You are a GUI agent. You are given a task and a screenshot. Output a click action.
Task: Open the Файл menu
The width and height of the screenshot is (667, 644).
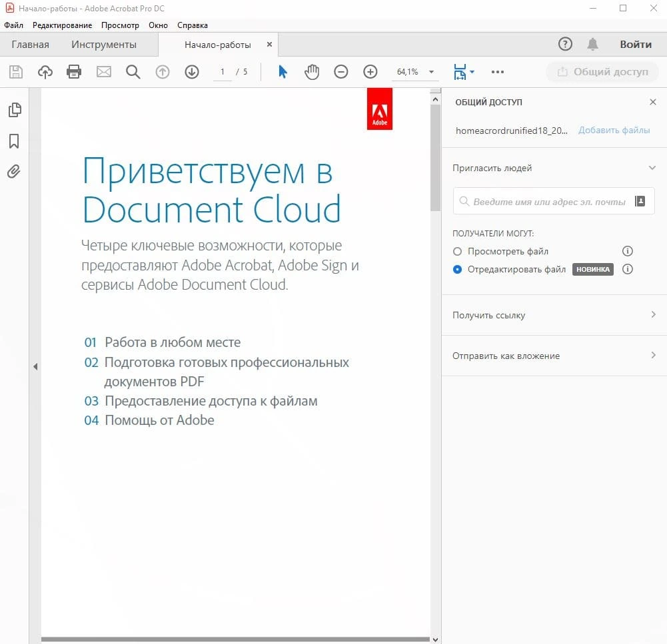coord(13,25)
